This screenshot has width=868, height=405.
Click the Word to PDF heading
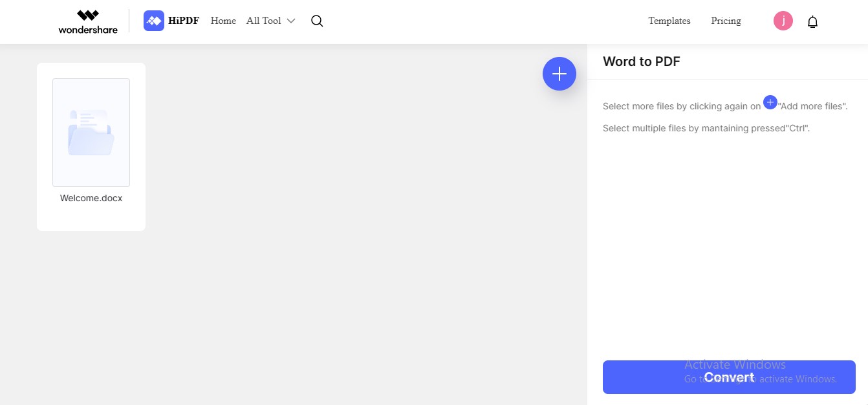[x=642, y=61]
